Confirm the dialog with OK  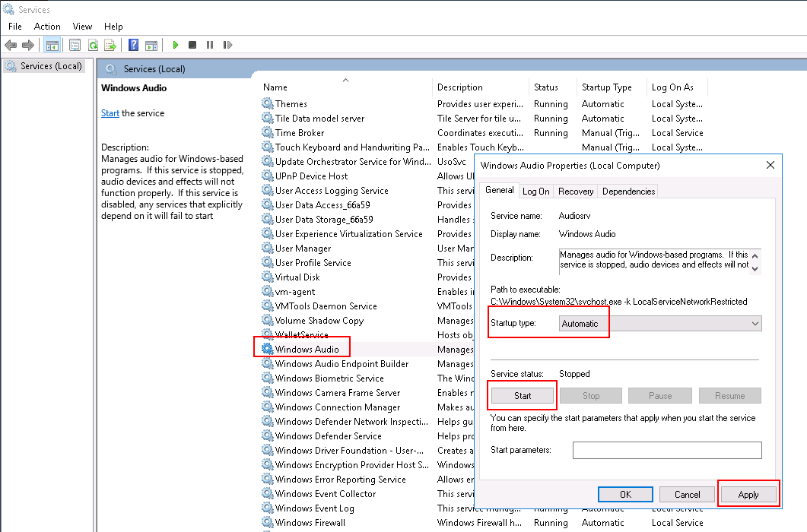625,495
